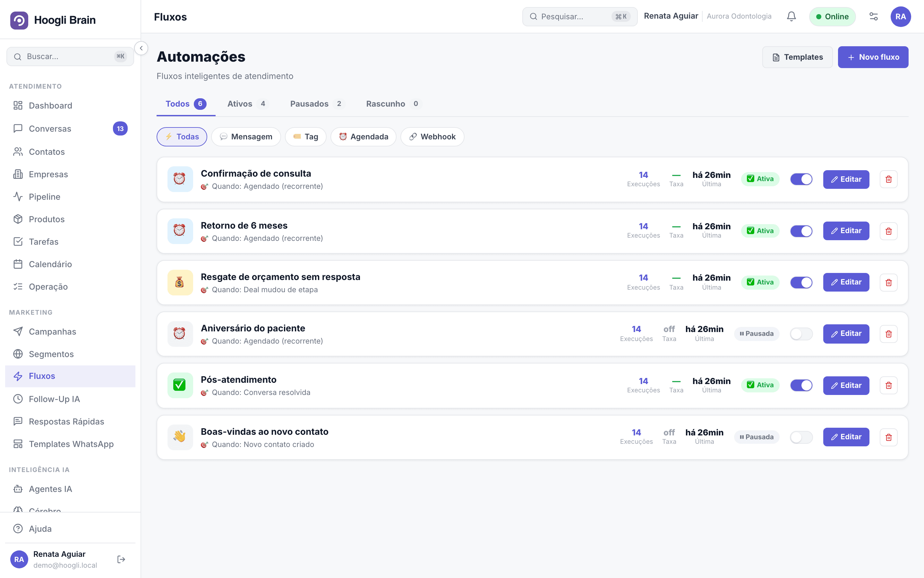The width and height of the screenshot is (924, 578).
Task: Enable Aniversário do paciente automation switch
Action: pyautogui.click(x=801, y=334)
